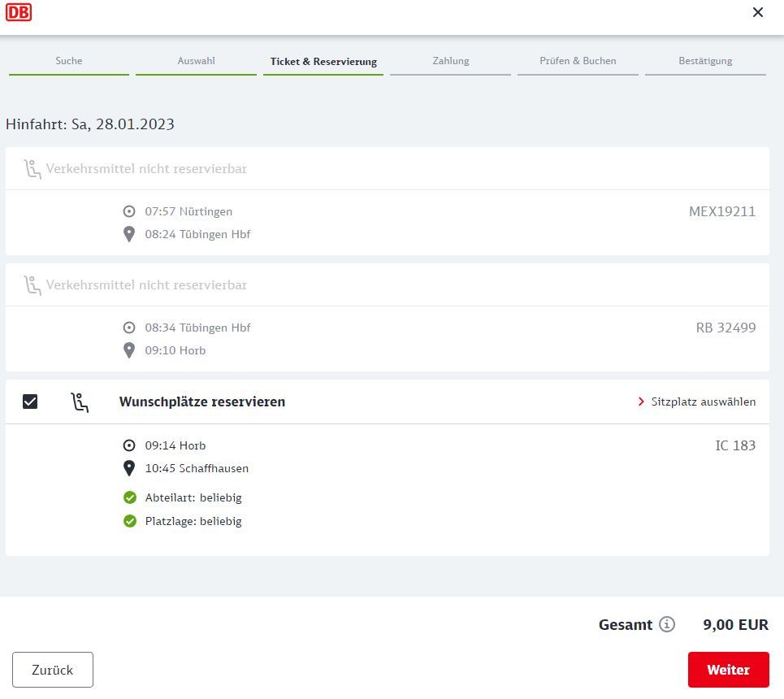Image resolution: width=784 pixels, height=699 pixels.
Task: Click the Gesamt total label
Action: coord(626,624)
